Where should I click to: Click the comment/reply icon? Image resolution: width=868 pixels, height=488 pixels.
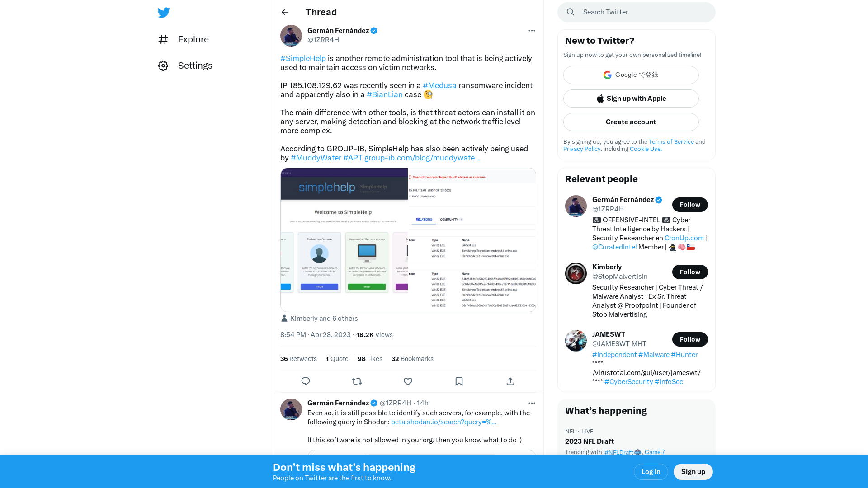306,381
